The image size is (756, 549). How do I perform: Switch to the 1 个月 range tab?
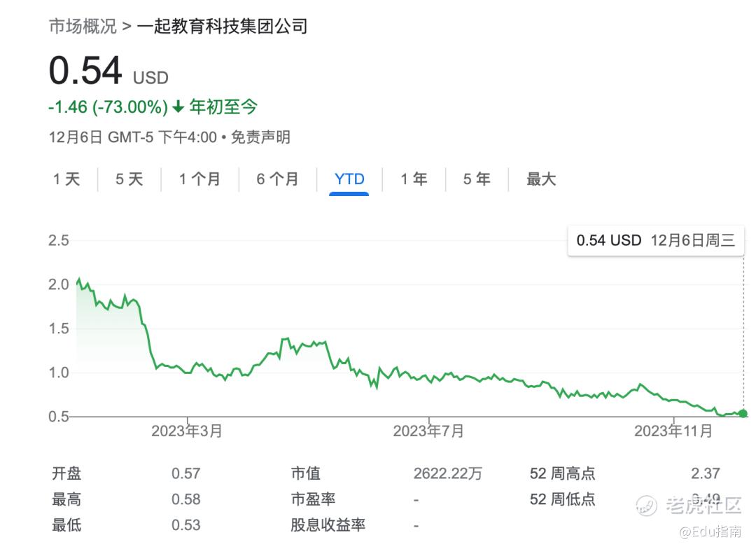[199, 179]
